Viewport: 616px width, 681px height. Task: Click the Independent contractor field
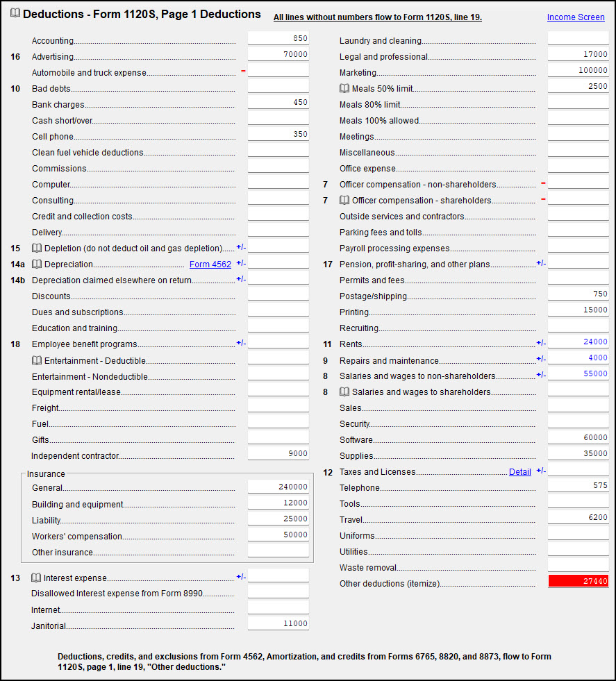[x=278, y=453]
